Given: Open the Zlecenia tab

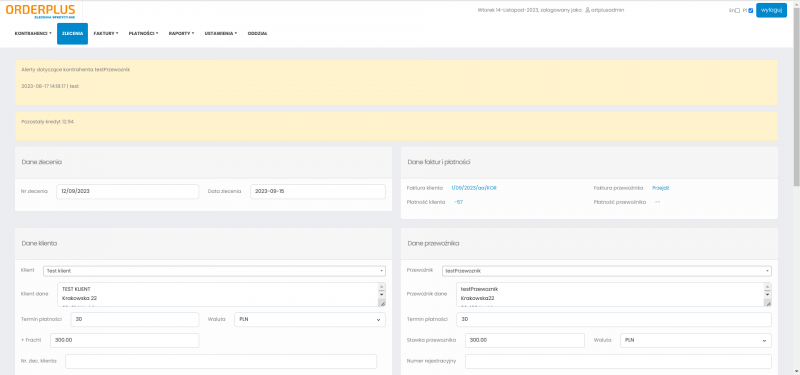Looking at the screenshot, I should pos(72,34).
